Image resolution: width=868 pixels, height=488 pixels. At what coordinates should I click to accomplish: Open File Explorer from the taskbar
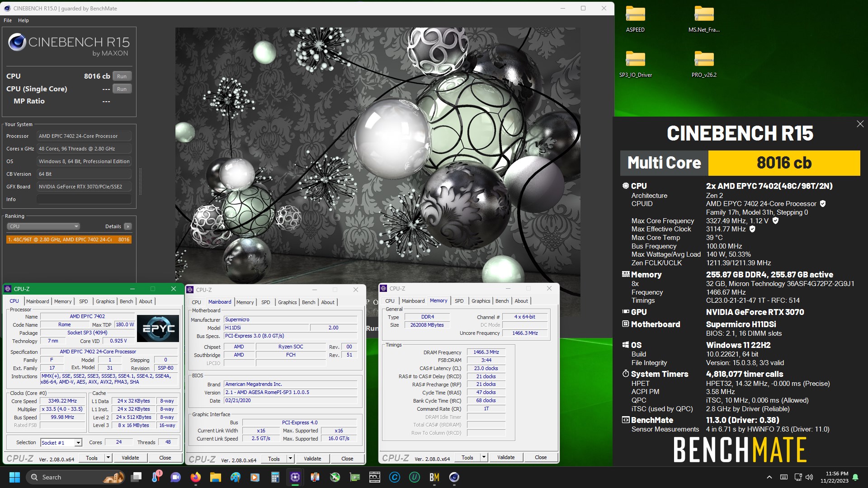pos(215,477)
